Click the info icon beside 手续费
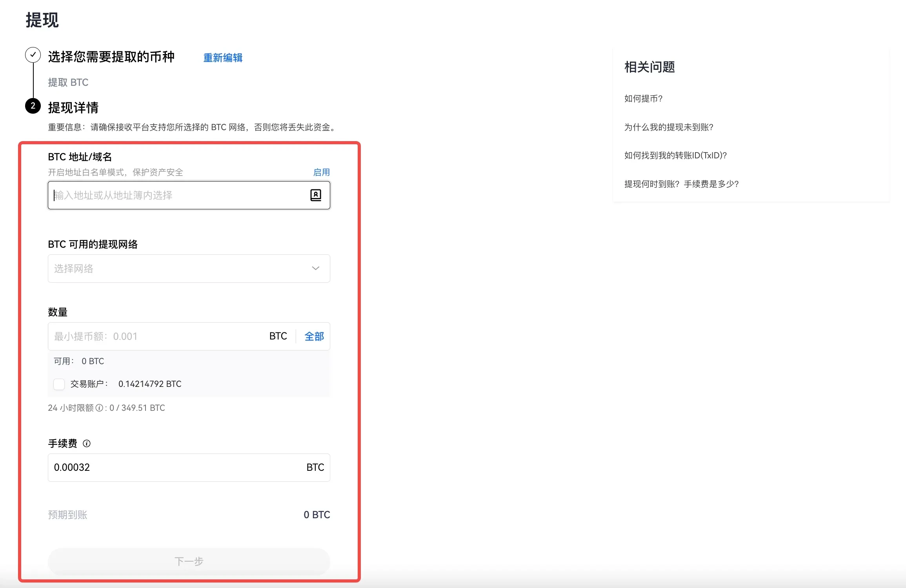This screenshot has width=906, height=588. point(87,443)
